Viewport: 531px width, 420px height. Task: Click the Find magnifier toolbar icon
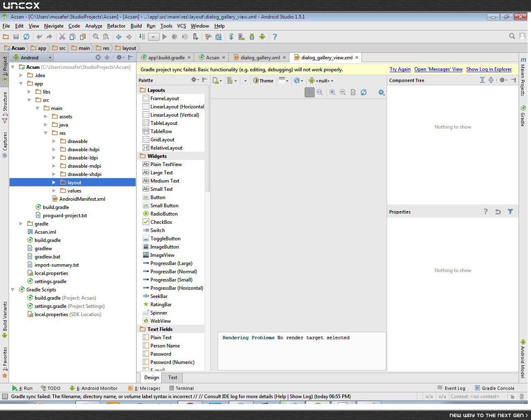click(x=96, y=37)
